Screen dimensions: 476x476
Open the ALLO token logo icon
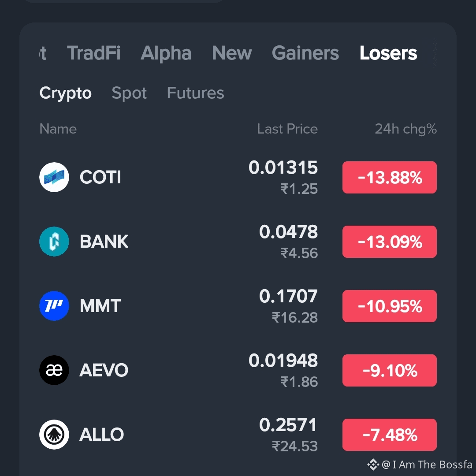click(54, 435)
